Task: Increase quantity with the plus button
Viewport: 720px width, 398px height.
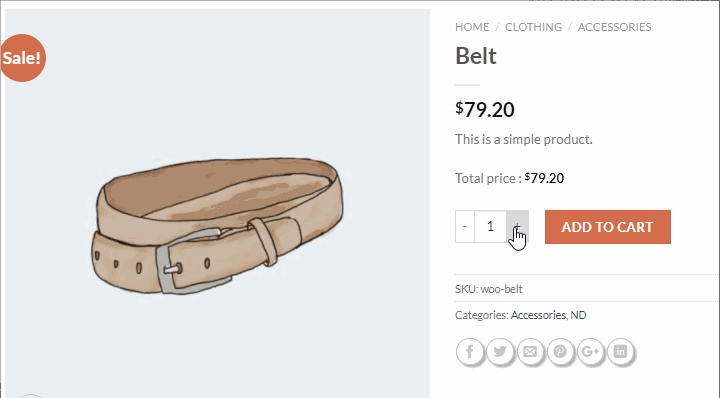Action: 518,226
